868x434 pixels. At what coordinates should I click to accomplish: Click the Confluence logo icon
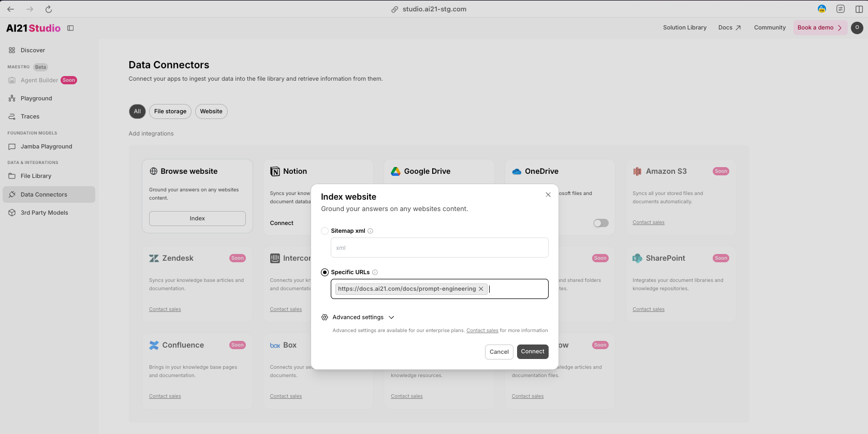click(154, 345)
